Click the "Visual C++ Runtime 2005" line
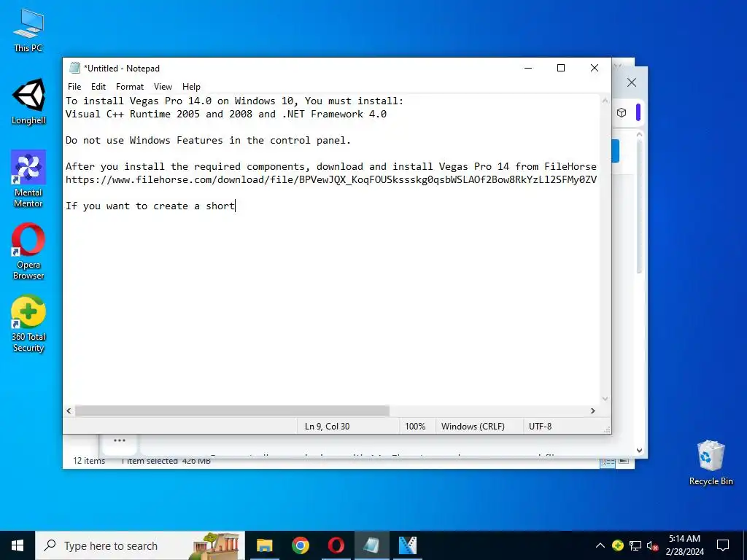 pyautogui.click(x=226, y=114)
